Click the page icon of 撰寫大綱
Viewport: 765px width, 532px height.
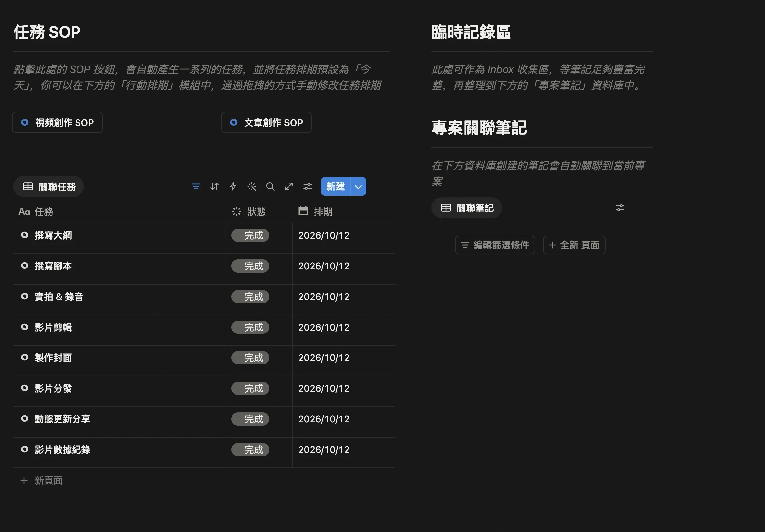click(25, 235)
